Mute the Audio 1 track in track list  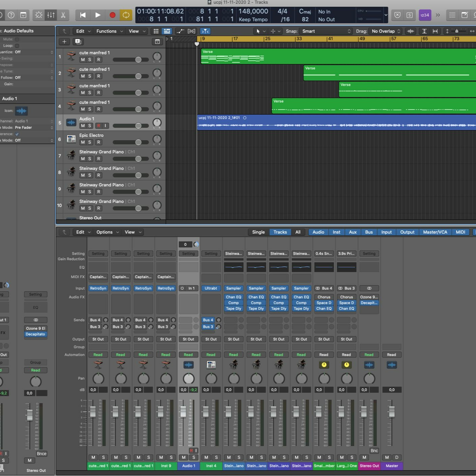83,126
